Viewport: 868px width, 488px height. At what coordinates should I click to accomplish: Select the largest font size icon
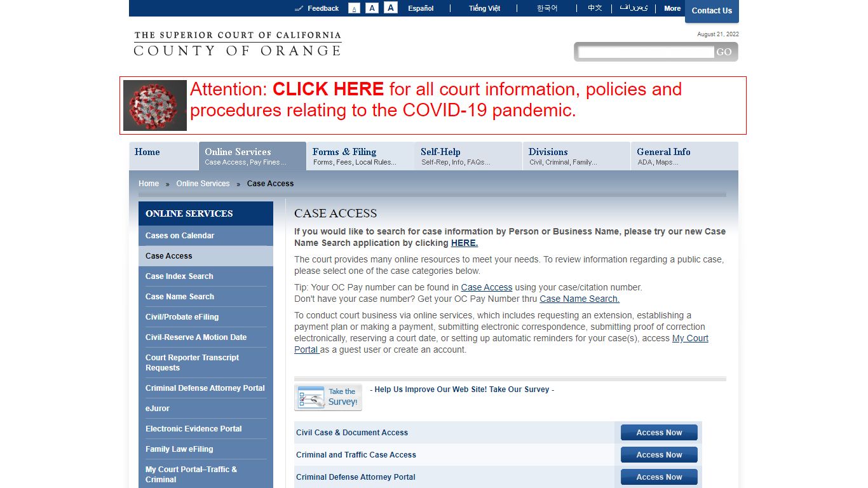click(x=390, y=8)
